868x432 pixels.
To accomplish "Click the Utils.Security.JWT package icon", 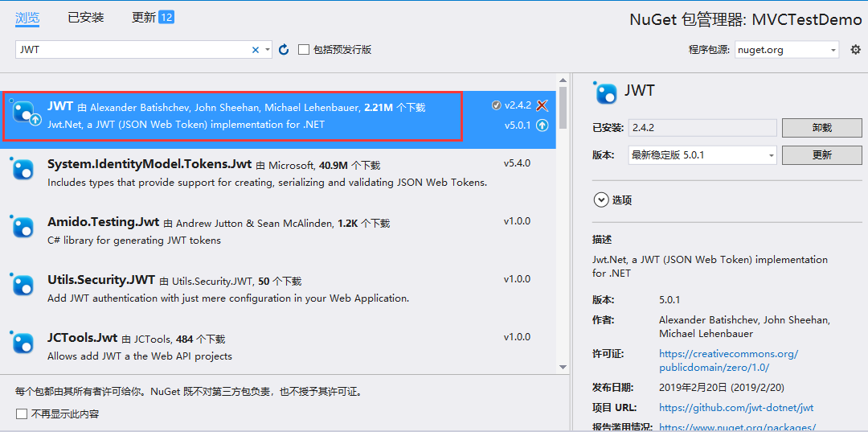I will coord(23,284).
